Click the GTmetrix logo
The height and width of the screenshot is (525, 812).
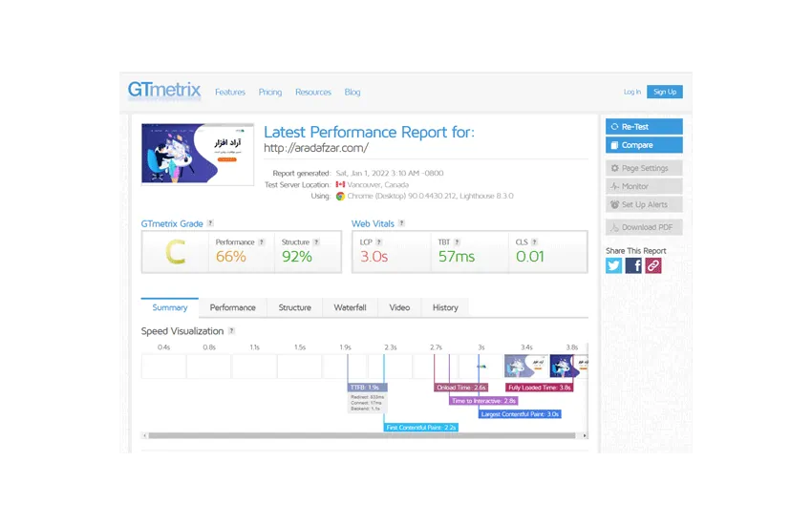click(x=164, y=91)
